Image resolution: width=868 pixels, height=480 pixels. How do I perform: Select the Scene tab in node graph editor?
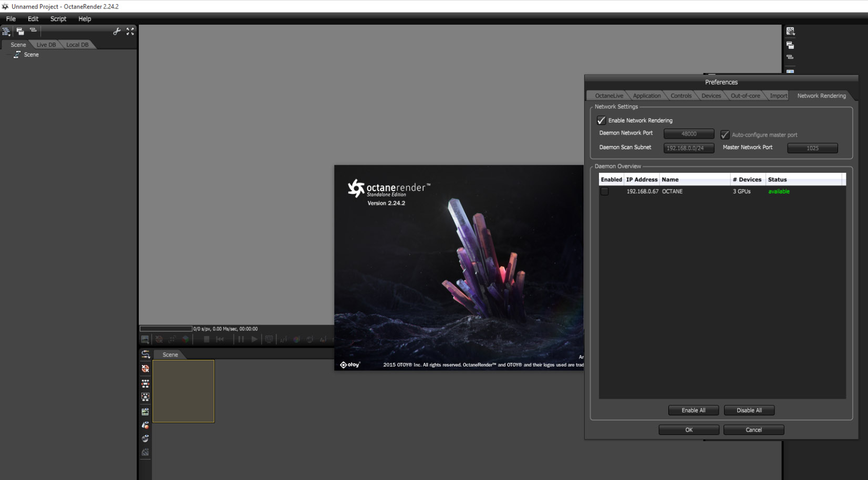tap(170, 354)
